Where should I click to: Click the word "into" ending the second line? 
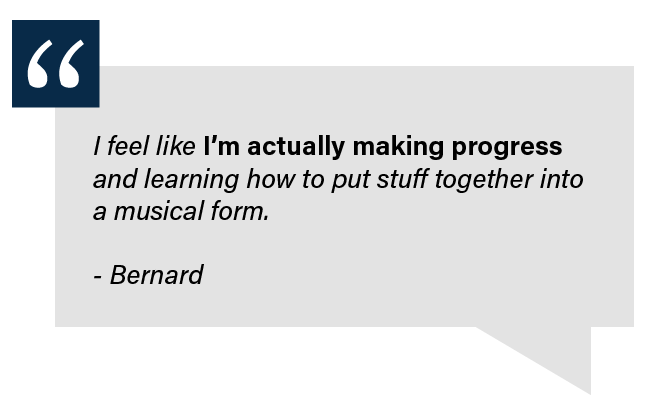coord(562,179)
